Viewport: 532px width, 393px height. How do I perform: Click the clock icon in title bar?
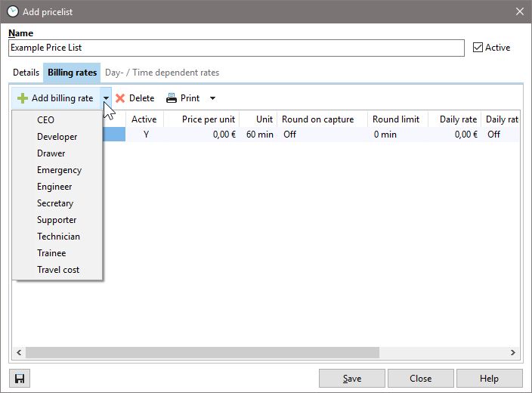(x=12, y=11)
